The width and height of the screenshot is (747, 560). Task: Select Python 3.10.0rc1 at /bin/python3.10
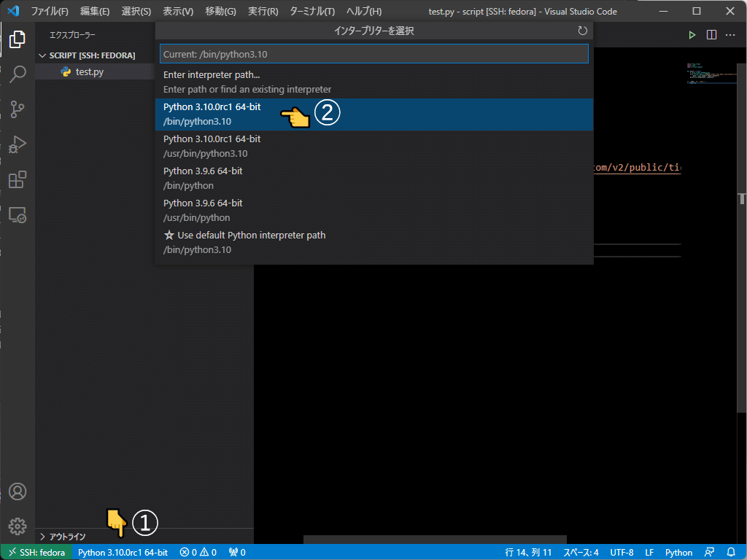(374, 114)
